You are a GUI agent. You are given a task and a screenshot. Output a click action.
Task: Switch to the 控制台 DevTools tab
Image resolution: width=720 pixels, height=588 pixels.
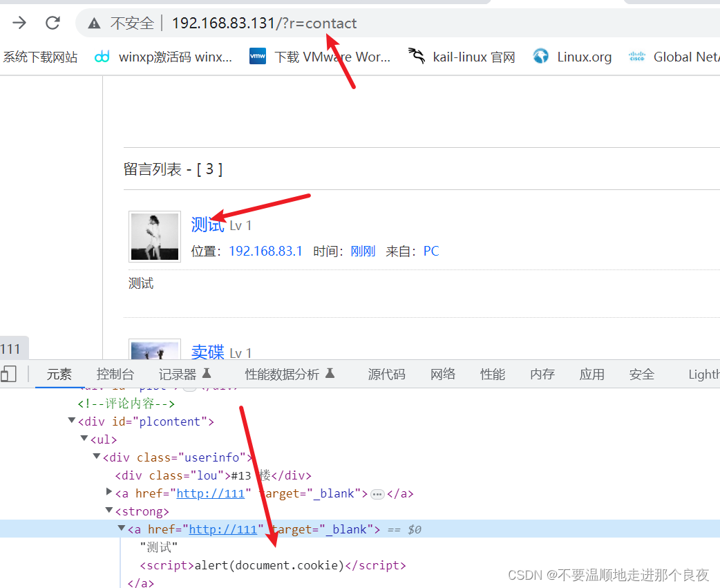pyautogui.click(x=115, y=374)
